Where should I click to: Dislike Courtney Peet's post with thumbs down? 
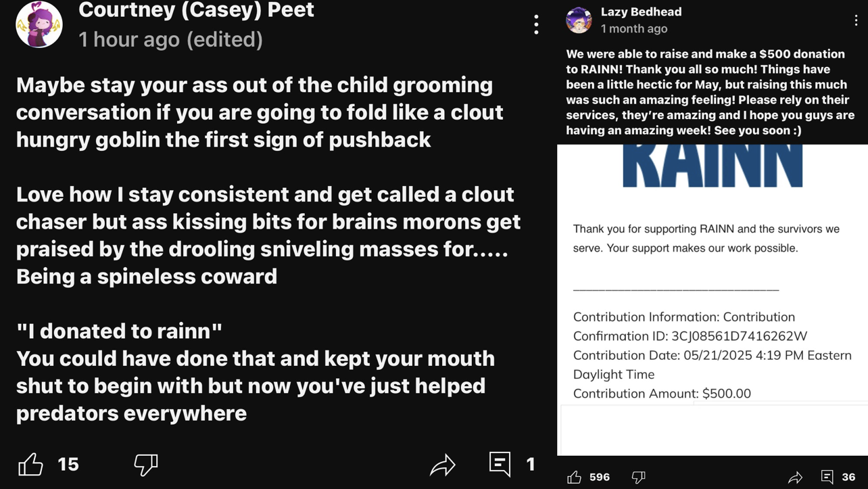[146, 465]
